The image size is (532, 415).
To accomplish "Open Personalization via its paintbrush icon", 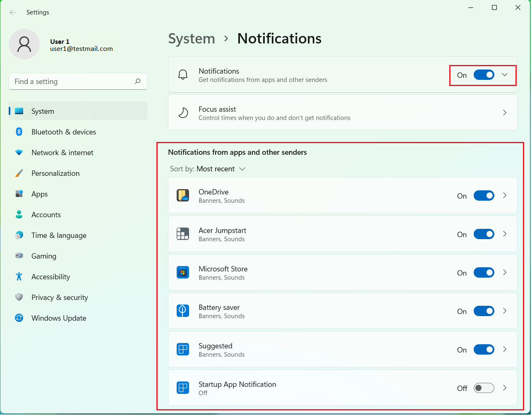I will pos(19,173).
